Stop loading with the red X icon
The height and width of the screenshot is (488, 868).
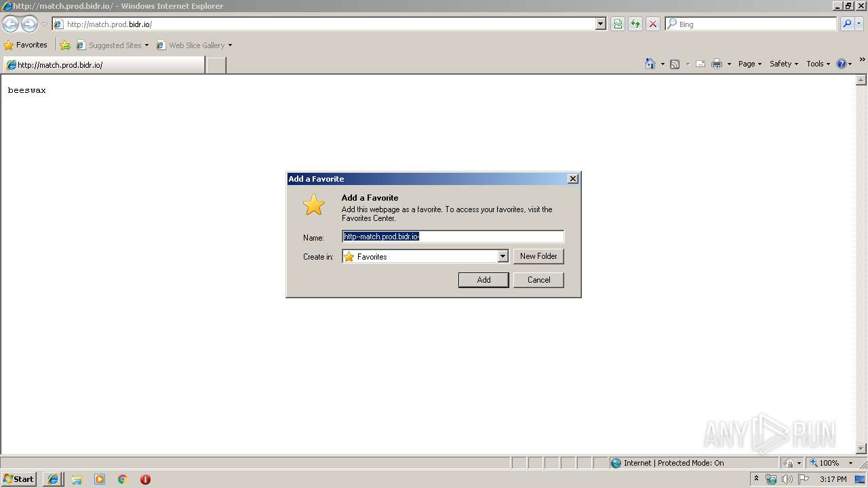coord(653,24)
